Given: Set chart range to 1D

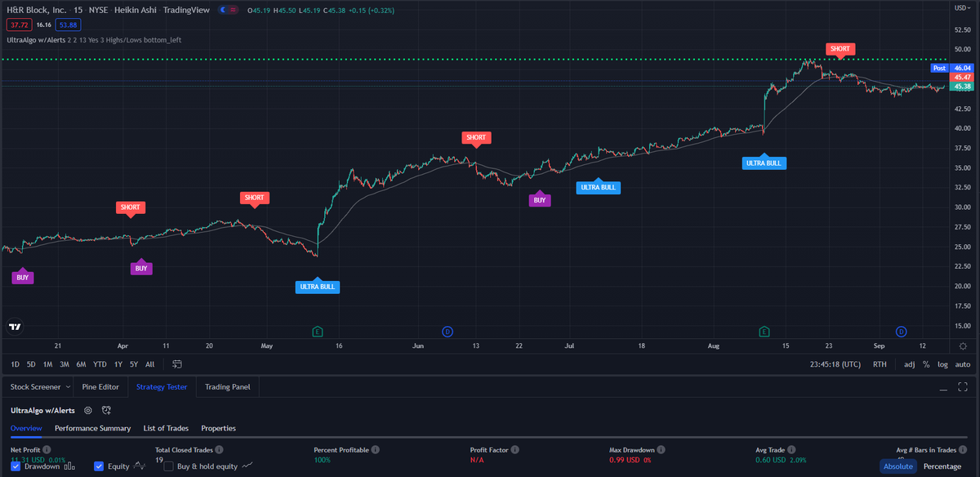Looking at the screenshot, I should (x=15, y=364).
